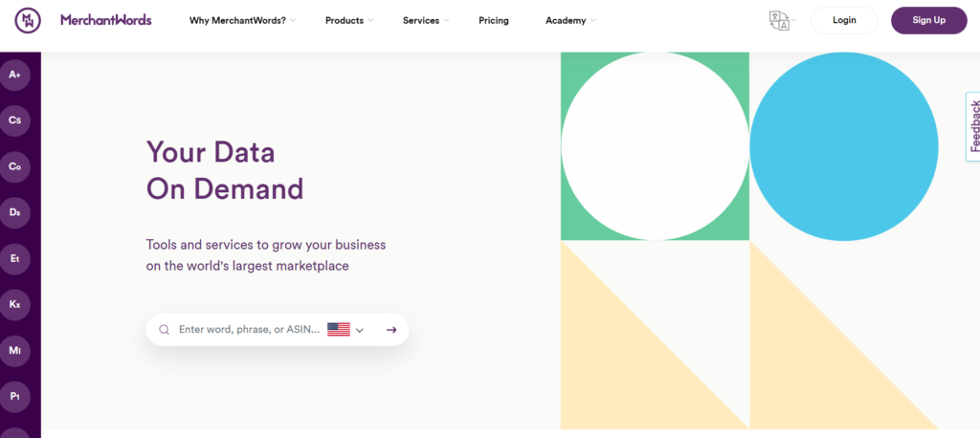Open the Co sidebar icon
Viewport: 980px width, 438px height.
coord(15,166)
